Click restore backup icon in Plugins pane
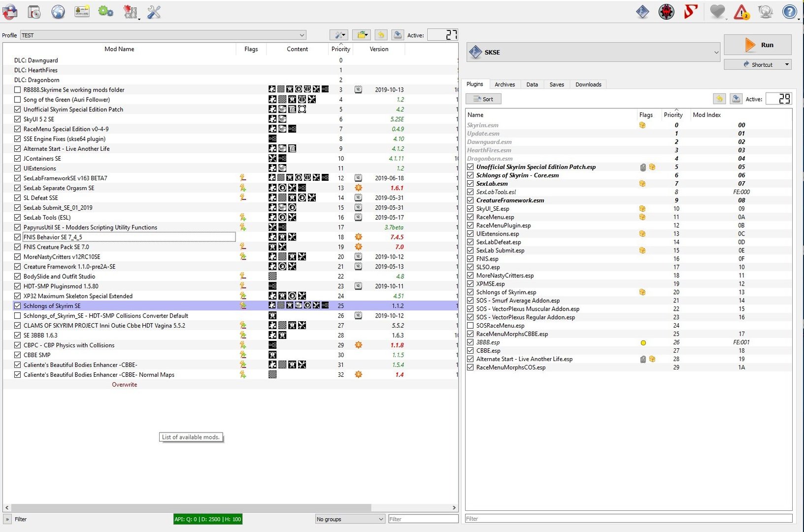Image resolution: width=804 pixels, height=532 pixels. click(719, 99)
